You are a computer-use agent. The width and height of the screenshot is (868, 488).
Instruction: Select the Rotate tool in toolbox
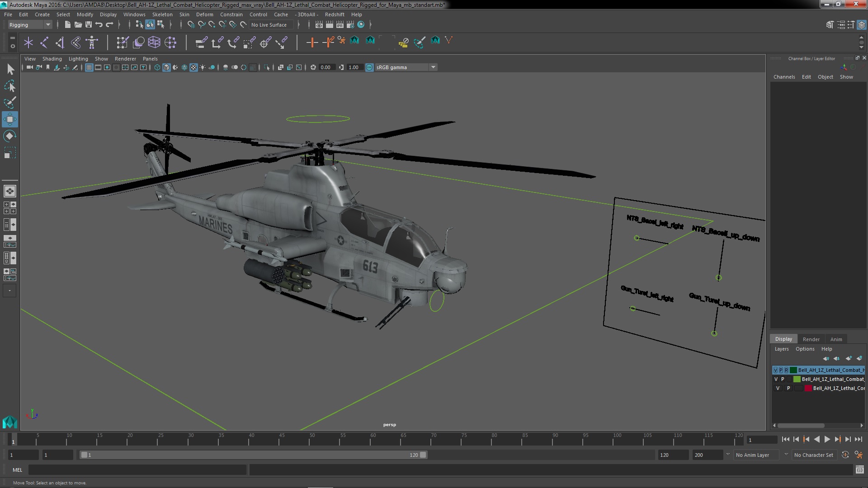[x=9, y=136]
